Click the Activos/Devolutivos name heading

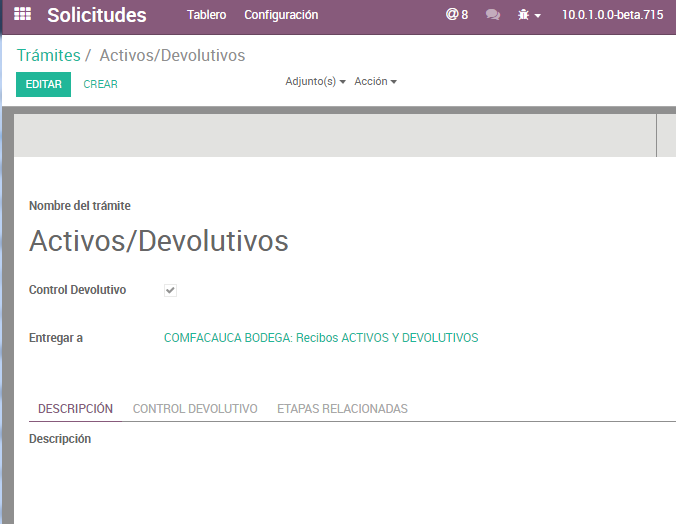159,241
